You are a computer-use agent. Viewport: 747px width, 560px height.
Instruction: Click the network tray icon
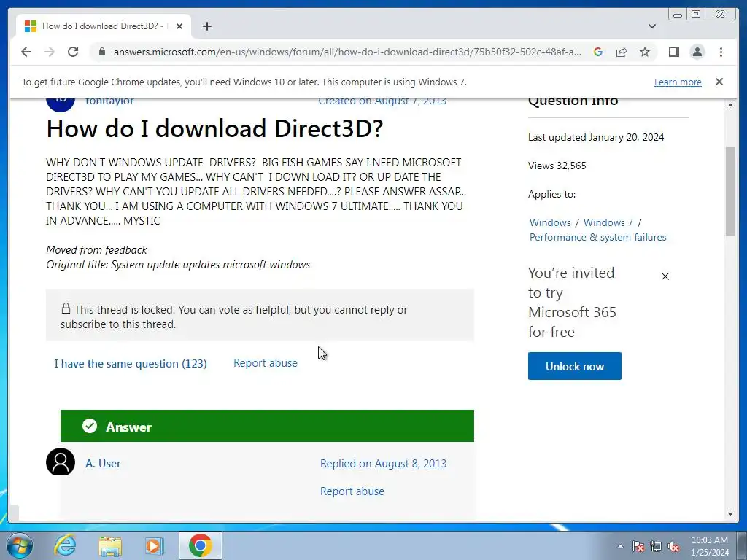pyautogui.click(x=656, y=546)
